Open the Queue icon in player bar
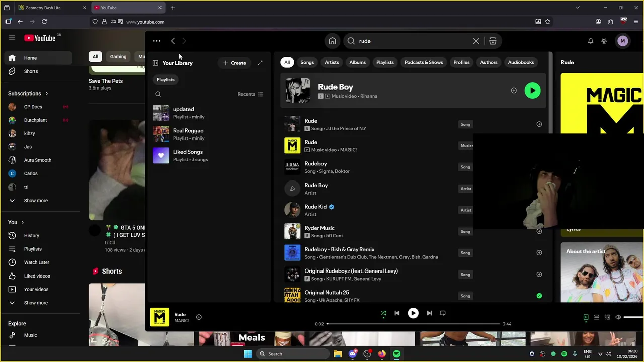 point(597,317)
